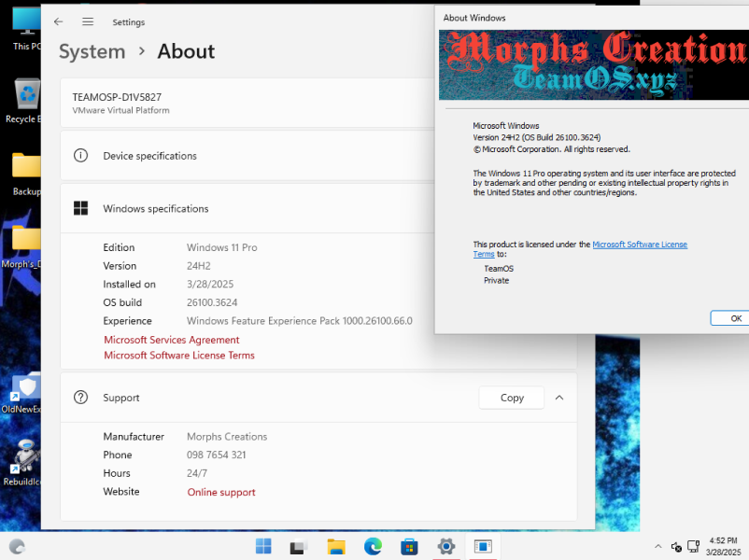Screen dimensions: 749x560
Task: Open the This PC desktop icon
Action: pyautogui.click(x=24, y=28)
